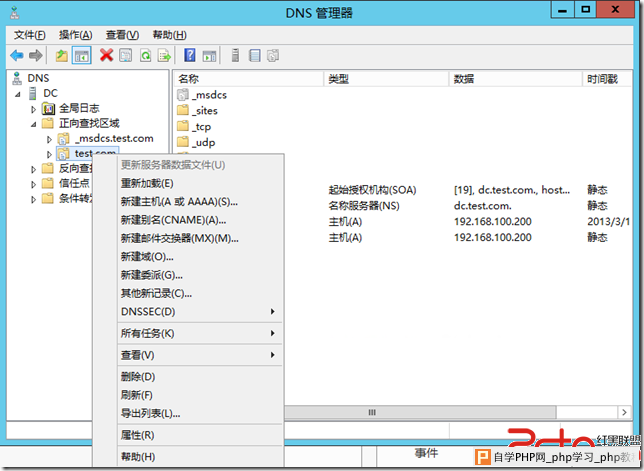Click the green Refresh toolbar icon
The image size is (644, 471).
145,55
